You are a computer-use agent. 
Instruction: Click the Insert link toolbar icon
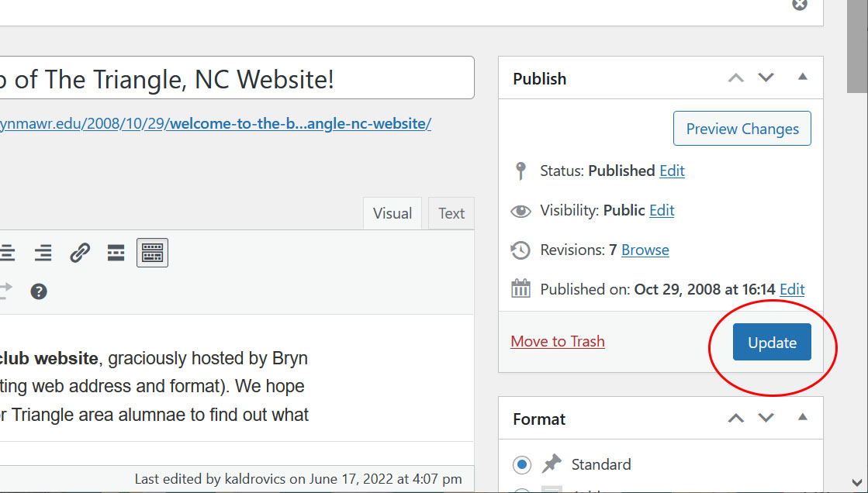click(x=80, y=252)
